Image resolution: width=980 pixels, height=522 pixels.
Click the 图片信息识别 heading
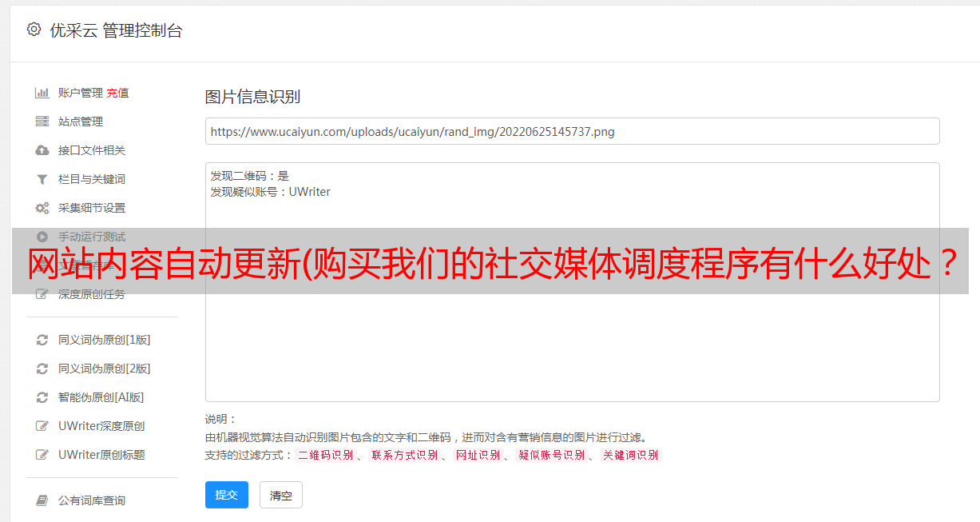click(252, 97)
